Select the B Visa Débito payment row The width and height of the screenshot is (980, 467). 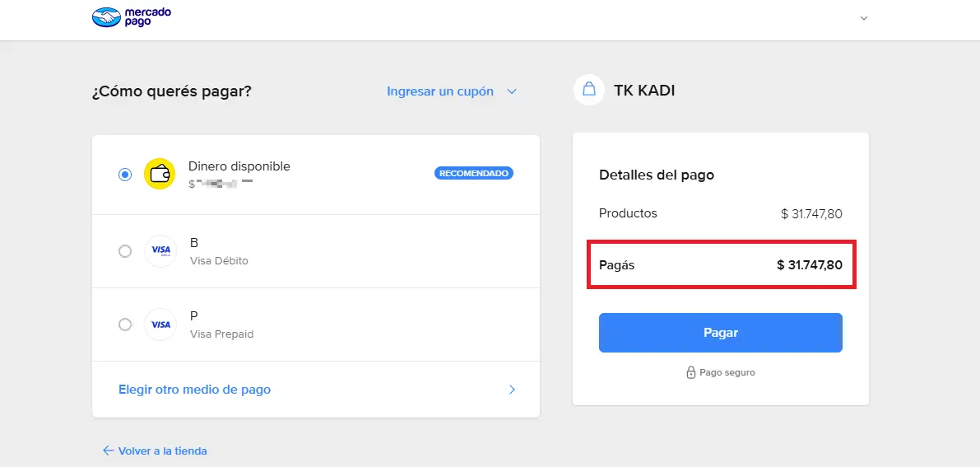pyautogui.click(x=316, y=251)
